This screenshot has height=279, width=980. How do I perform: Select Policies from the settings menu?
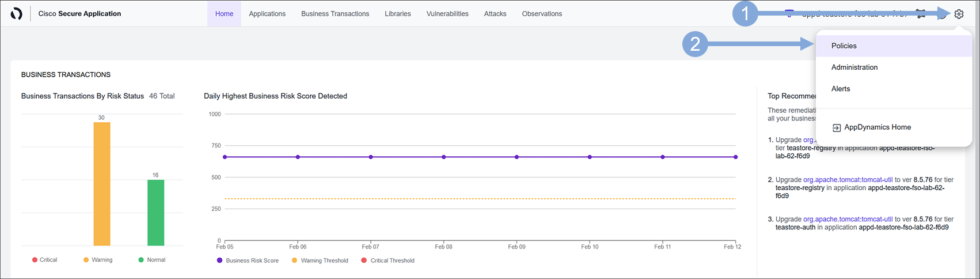(x=894, y=46)
